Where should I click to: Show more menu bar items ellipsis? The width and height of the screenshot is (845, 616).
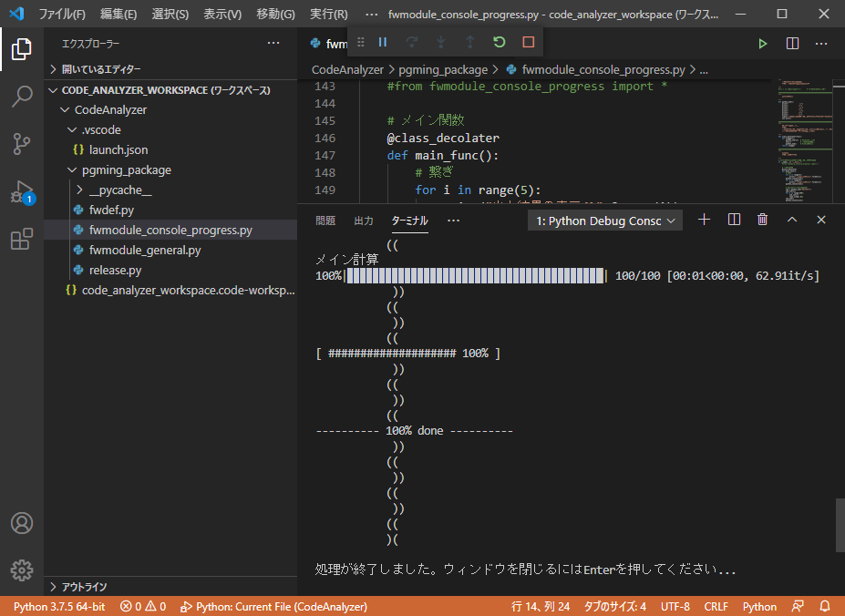click(x=371, y=14)
